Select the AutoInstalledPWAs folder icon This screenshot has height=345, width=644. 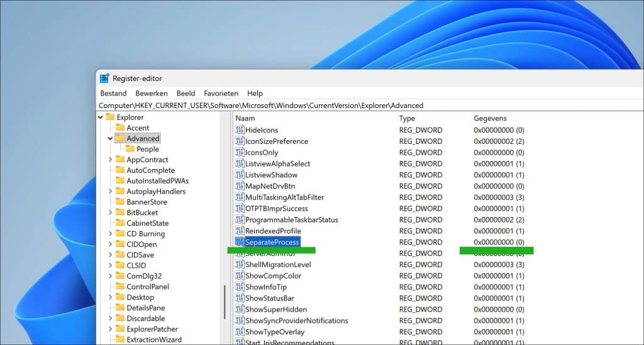pos(120,180)
